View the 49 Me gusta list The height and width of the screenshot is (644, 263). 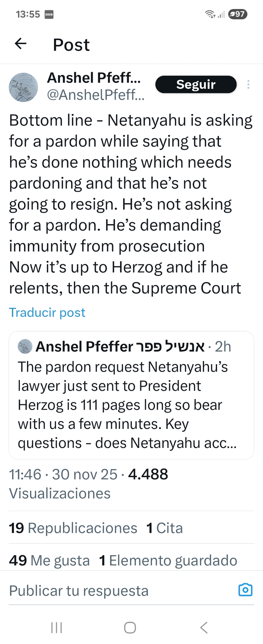pos(49,560)
